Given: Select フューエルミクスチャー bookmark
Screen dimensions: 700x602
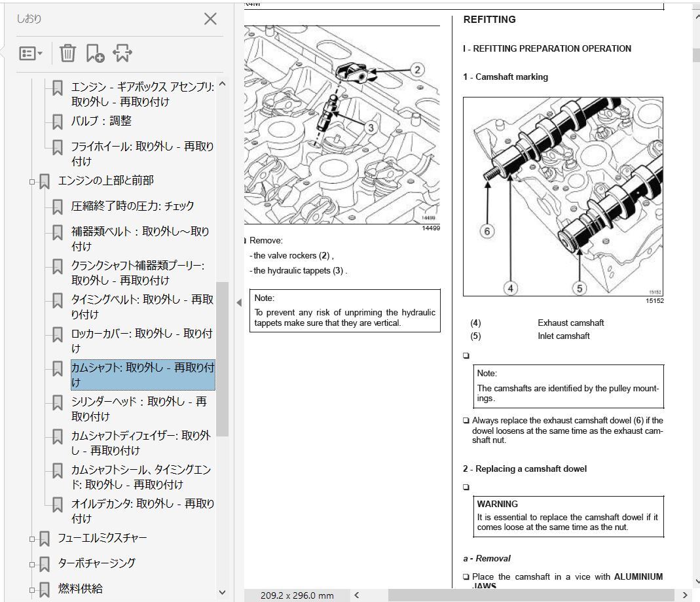Looking at the screenshot, I should tap(102, 538).
